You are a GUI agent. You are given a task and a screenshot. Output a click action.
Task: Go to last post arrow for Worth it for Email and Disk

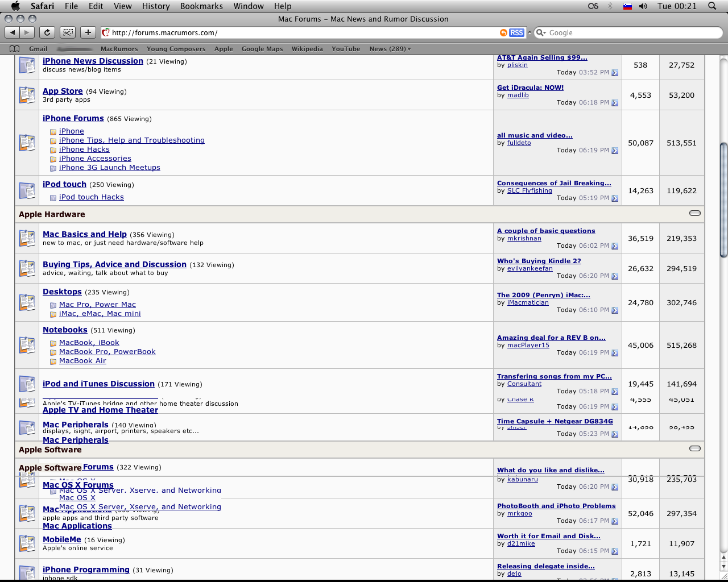615,551
